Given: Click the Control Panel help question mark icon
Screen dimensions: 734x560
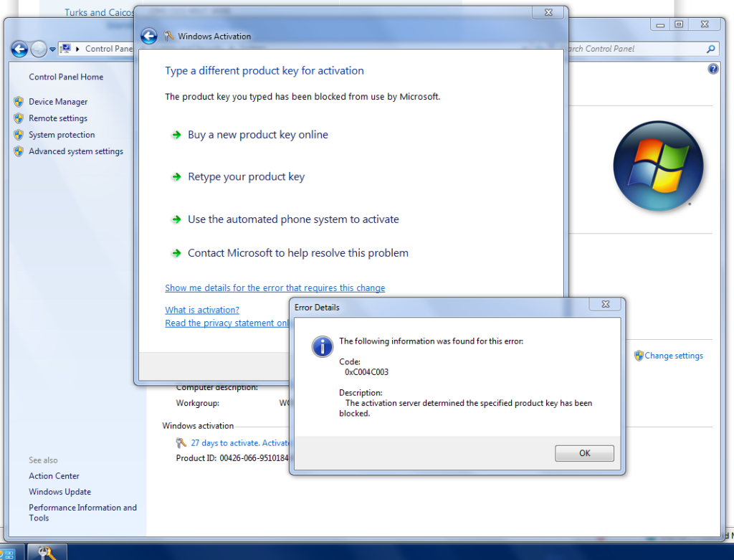Looking at the screenshot, I should [713, 70].
